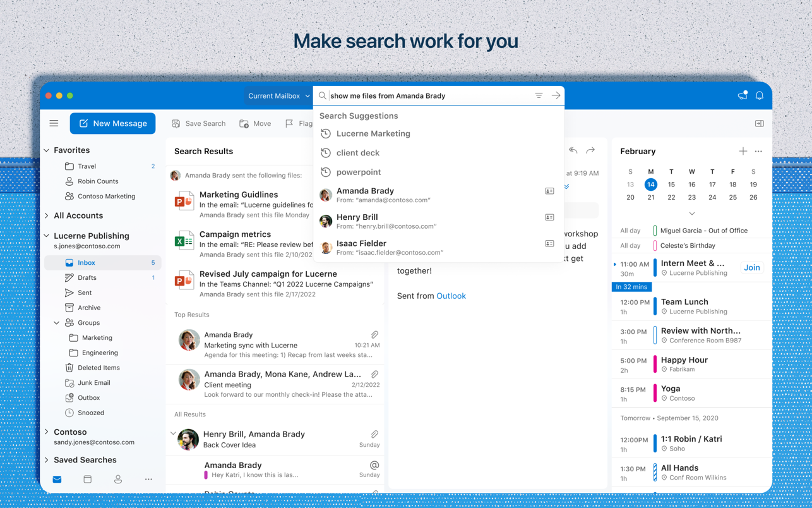The image size is (812, 508).
Task: Select client deck search suggestion
Action: pyautogui.click(x=438, y=153)
